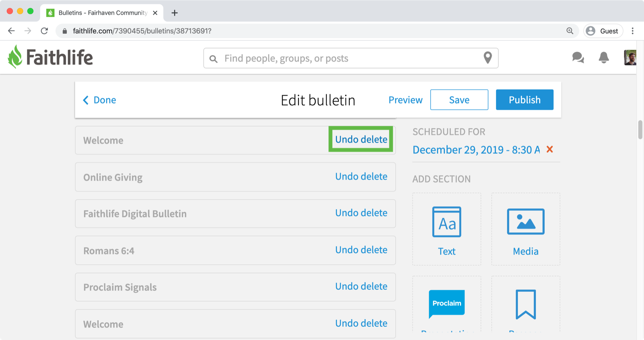
Task: Open the Guest profile menu
Action: tap(603, 31)
